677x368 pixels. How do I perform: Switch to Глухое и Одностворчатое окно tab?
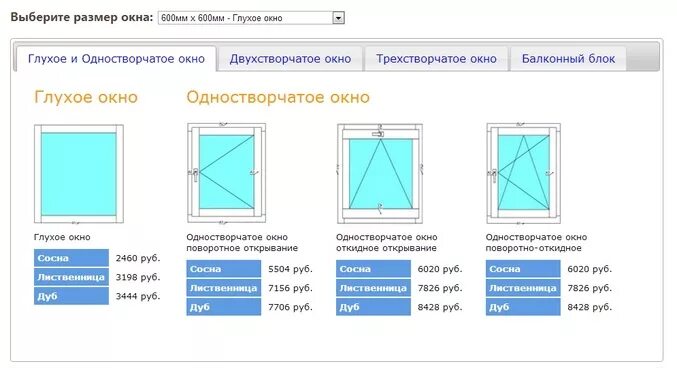pos(116,59)
